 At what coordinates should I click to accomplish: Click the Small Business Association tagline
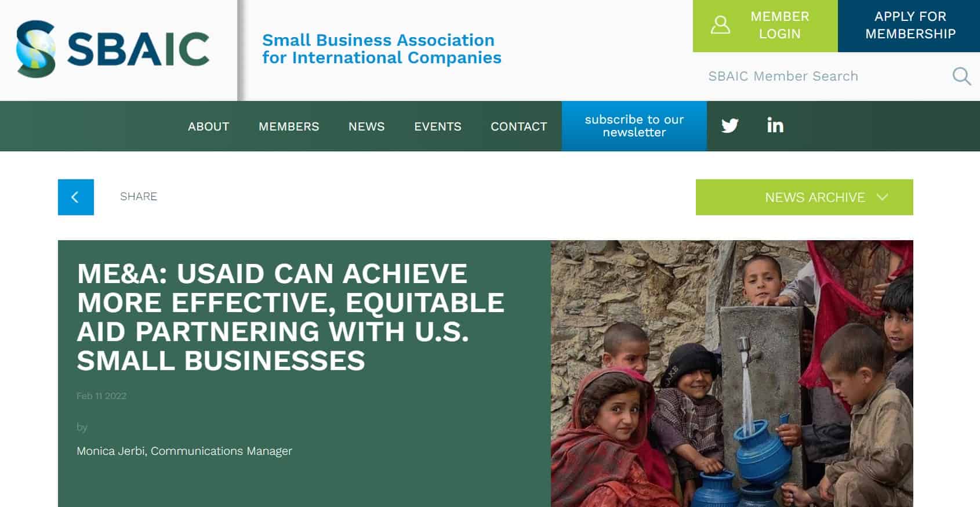click(382, 49)
